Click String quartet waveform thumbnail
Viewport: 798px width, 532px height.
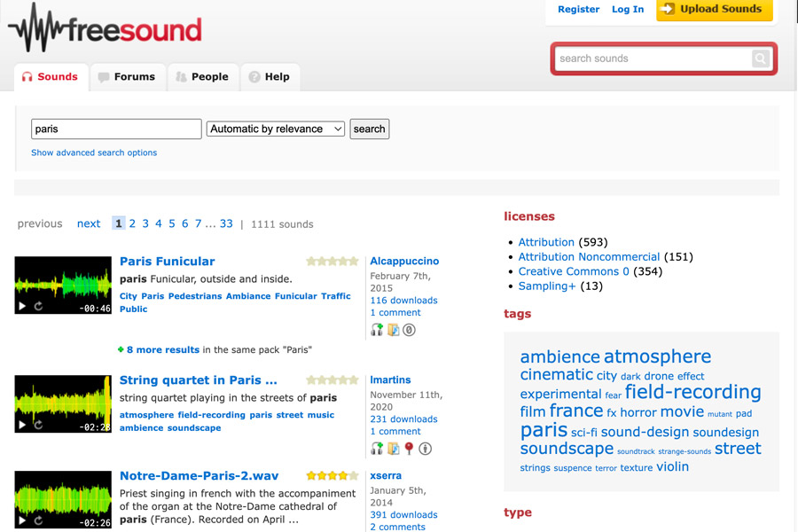[63, 403]
